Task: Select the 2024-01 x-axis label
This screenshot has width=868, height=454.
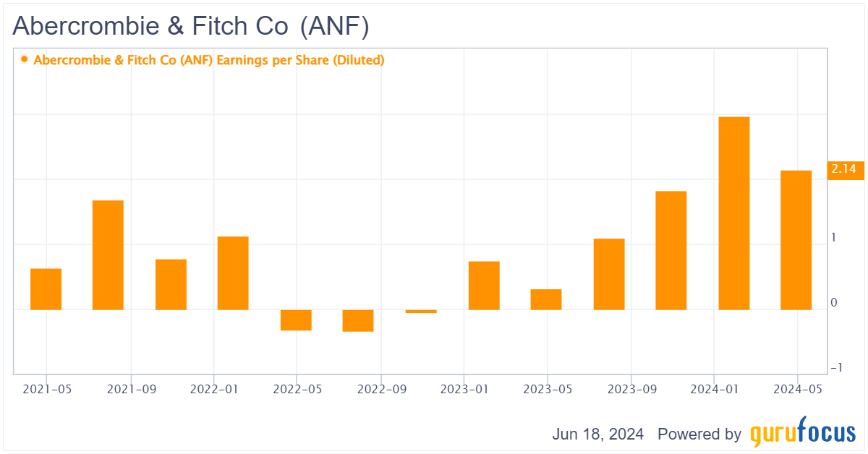Action: pos(713,388)
